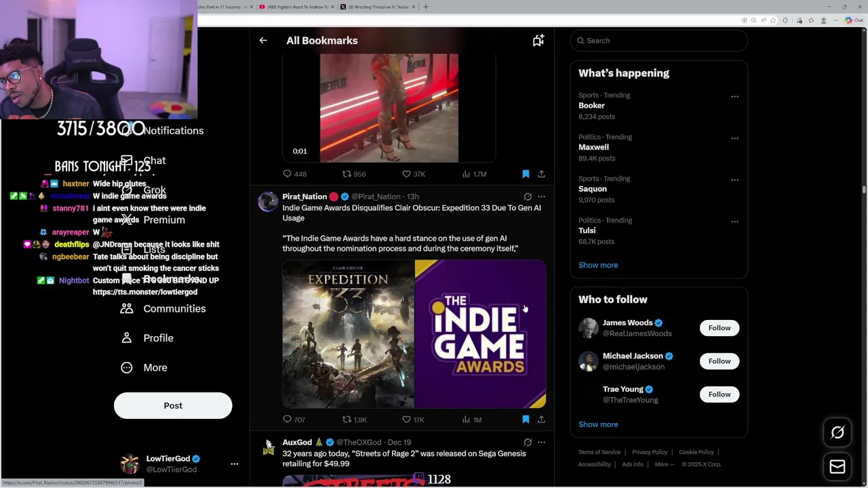This screenshot has width=868, height=488.
Task: Show more Who to follow suggestions
Action: pos(598,424)
